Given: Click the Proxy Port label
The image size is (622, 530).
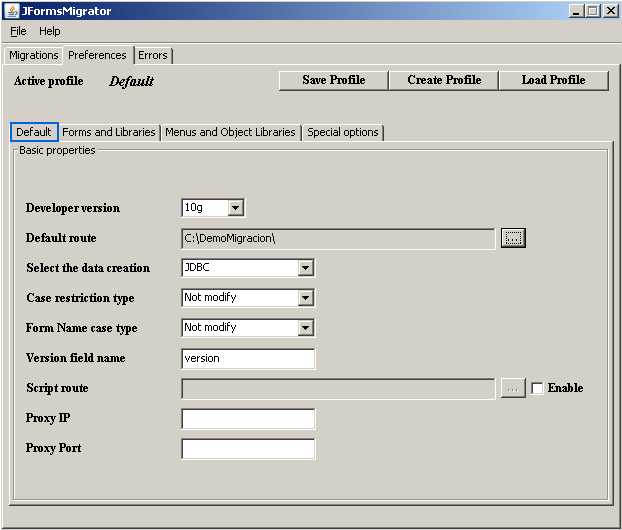Looking at the screenshot, I should pos(53,448).
